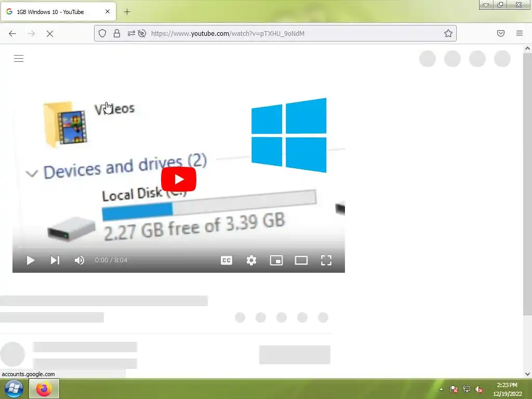Open YouTube hamburger guide menu
The image size is (532, 399).
click(x=19, y=58)
